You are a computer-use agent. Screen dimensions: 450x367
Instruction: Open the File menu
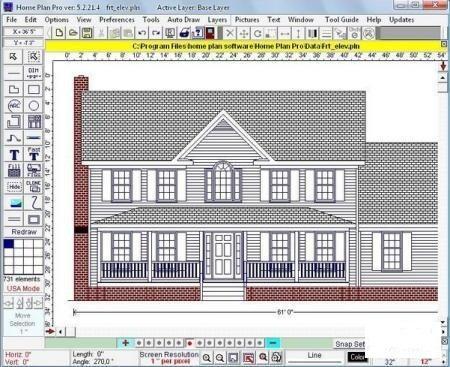click(12, 20)
